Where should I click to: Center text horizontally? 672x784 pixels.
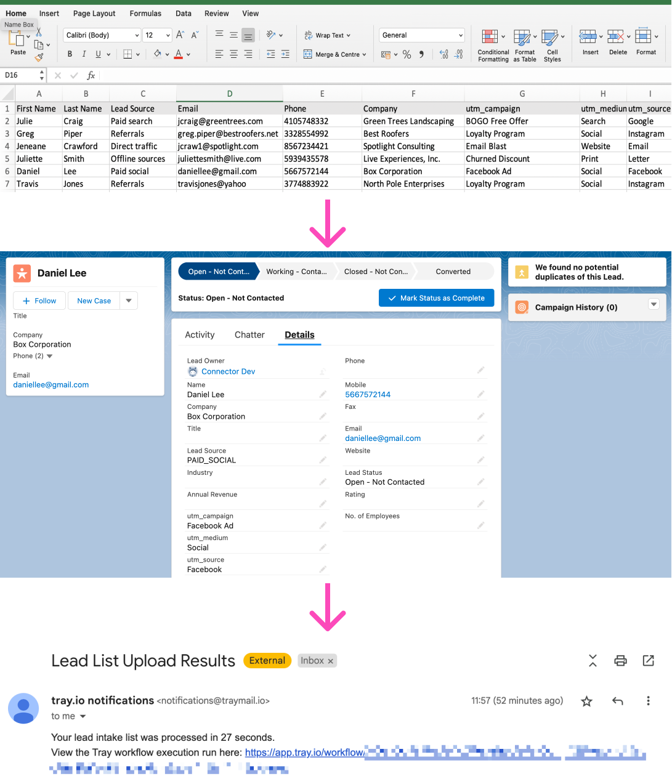233,54
